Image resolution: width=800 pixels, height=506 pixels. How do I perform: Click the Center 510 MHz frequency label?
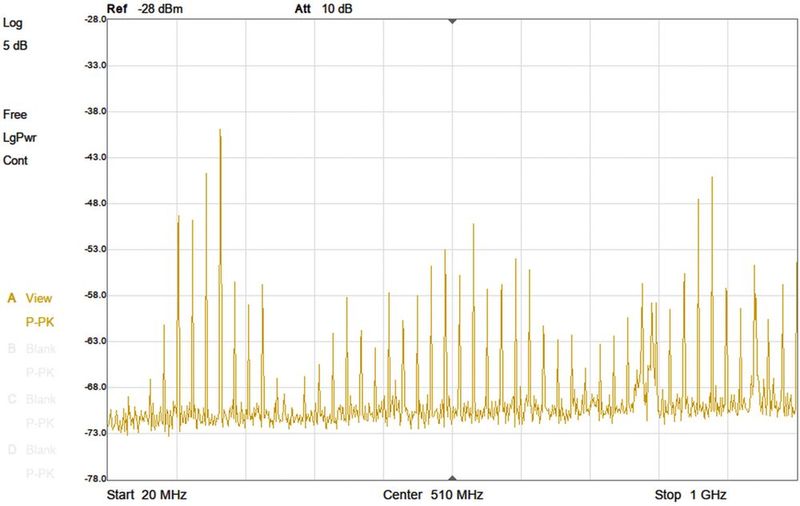433,495
